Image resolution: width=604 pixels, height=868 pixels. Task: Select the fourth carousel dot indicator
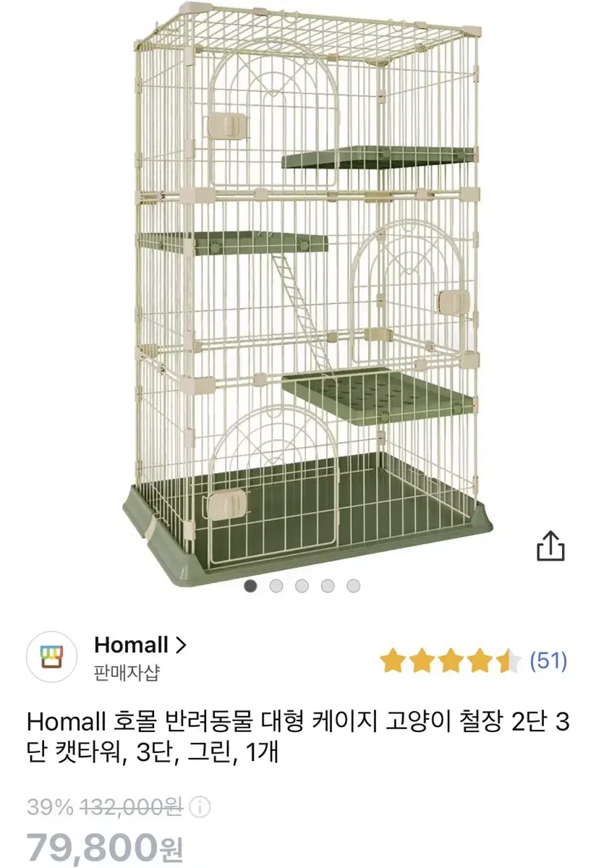[328, 586]
